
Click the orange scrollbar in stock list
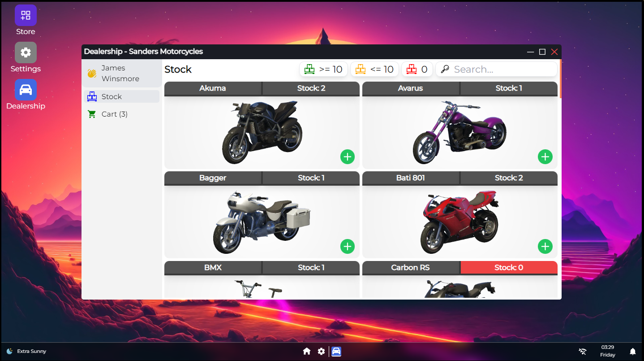coord(560,79)
